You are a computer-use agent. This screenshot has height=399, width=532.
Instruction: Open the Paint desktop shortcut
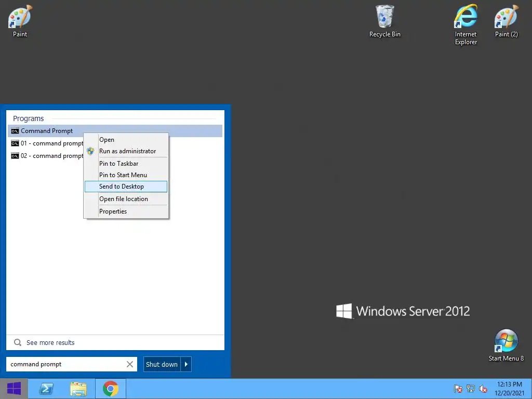pos(20,21)
